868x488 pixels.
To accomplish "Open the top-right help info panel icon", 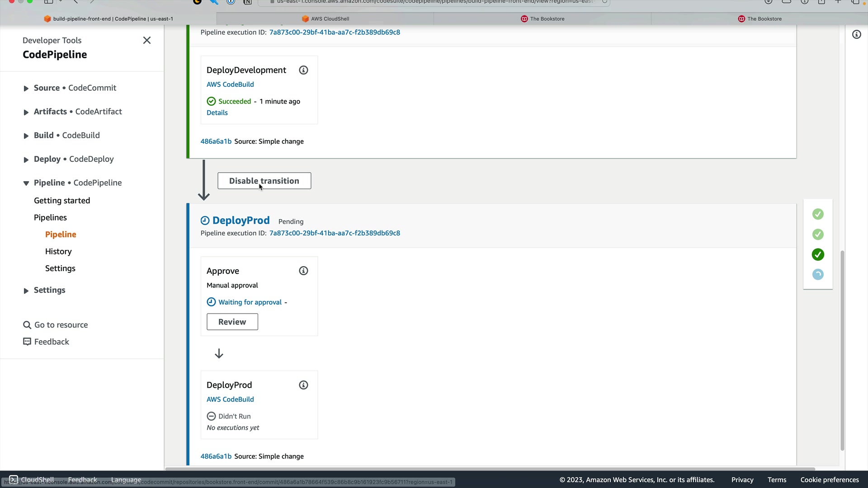I will (856, 34).
